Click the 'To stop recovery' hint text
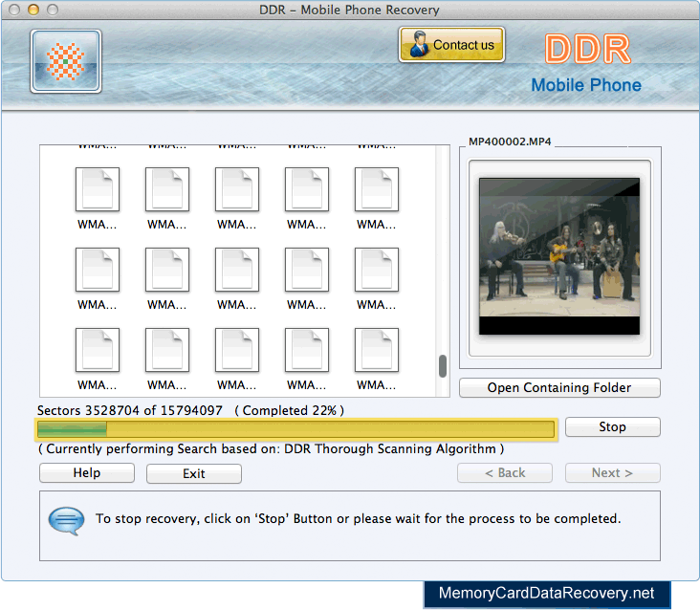The height and width of the screenshot is (610, 700). click(358, 519)
